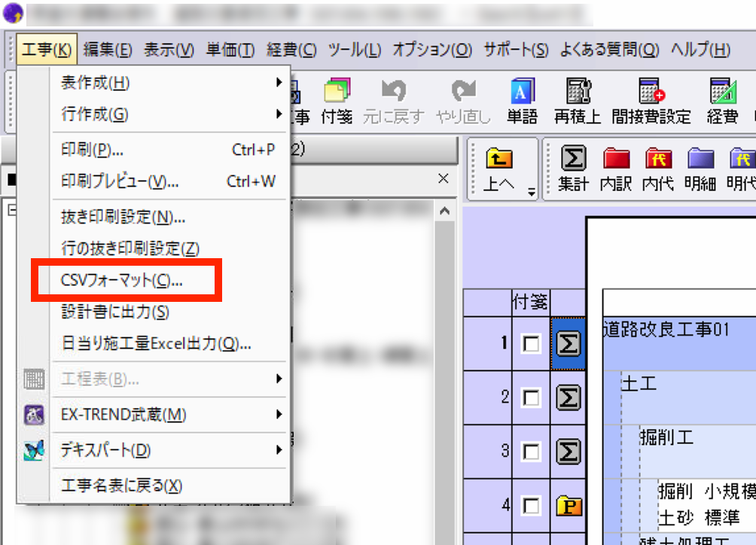Click the sigma icon in row 3

pyautogui.click(x=569, y=452)
